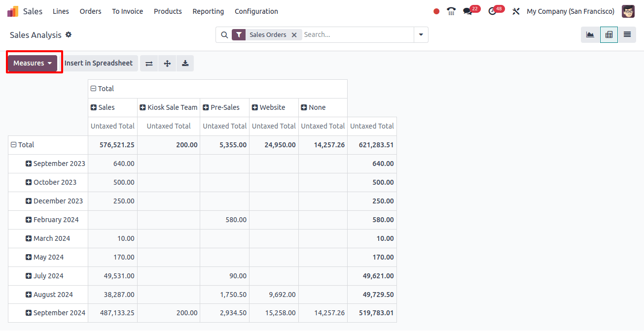Download the pivot table as xlsx
Image resolution: width=644 pixels, height=331 pixels.
tap(185, 63)
